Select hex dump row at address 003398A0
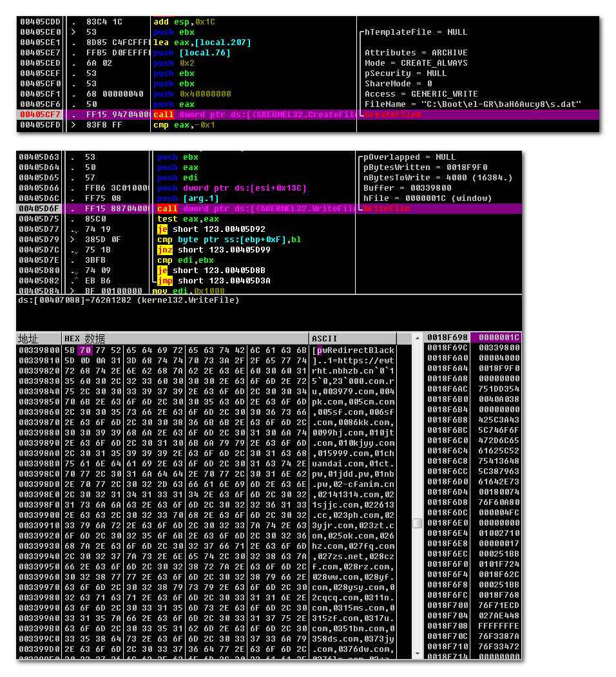 point(206,453)
